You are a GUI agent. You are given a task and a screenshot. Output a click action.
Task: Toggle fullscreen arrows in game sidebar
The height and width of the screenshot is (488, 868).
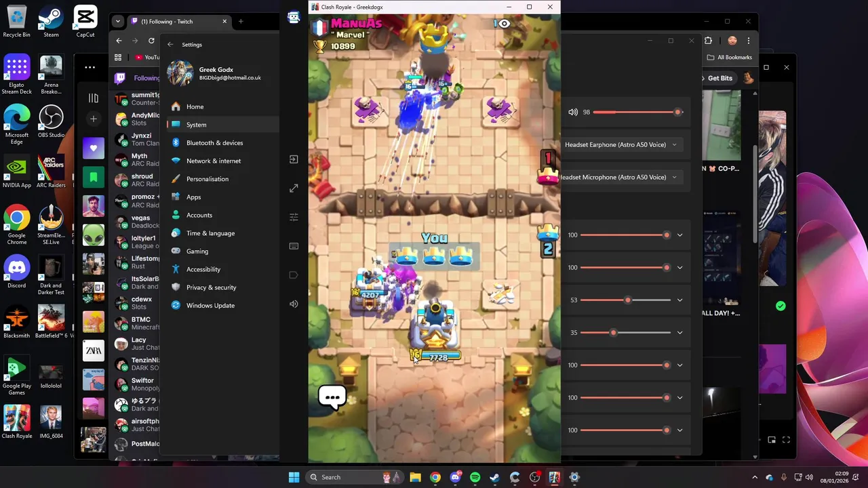click(x=294, y=188)
